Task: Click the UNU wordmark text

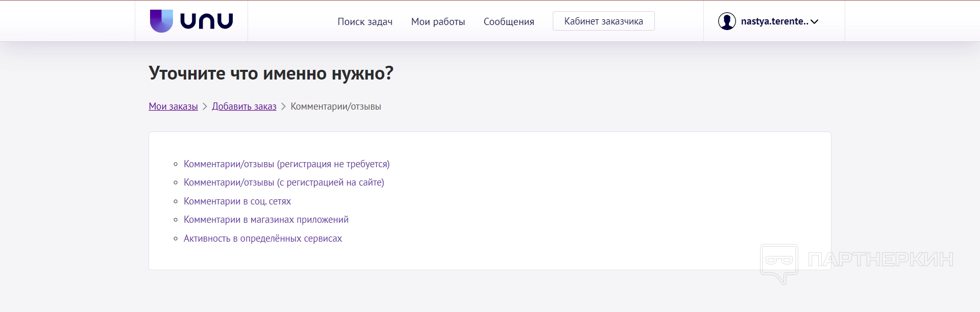Action: [x=207, y=21]
